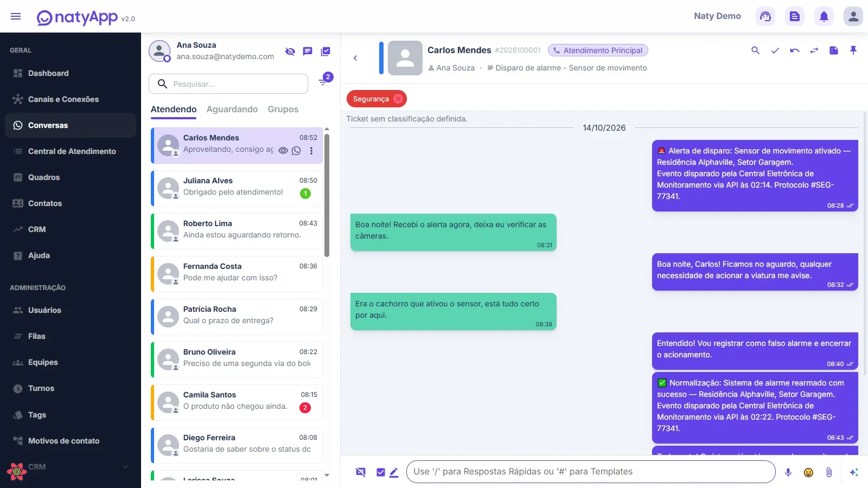Viewport: 868px width, 488px height.
Task: Record audio with the microphone icon
Action: coord(788,472)
